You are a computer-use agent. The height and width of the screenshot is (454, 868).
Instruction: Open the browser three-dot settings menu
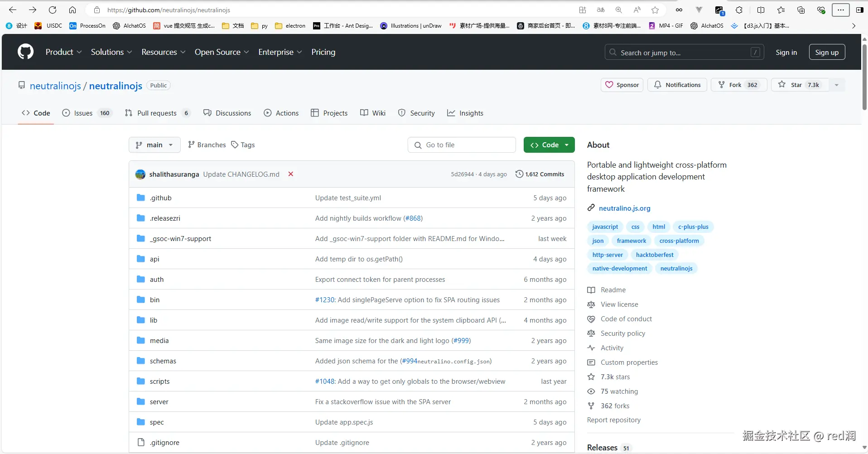click(840, 10)
